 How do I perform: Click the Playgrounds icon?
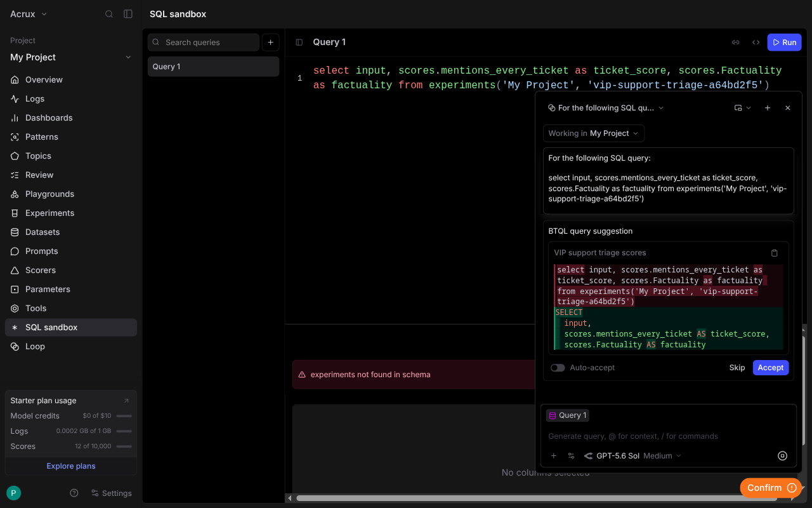click(x=15, y=194)
